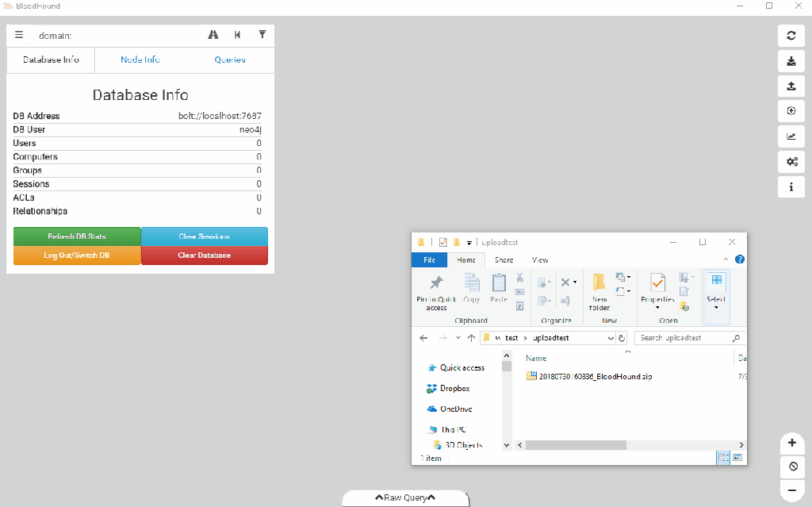Go up one folder level
Screen dimensions: 812x507
(x=471, y=338)
